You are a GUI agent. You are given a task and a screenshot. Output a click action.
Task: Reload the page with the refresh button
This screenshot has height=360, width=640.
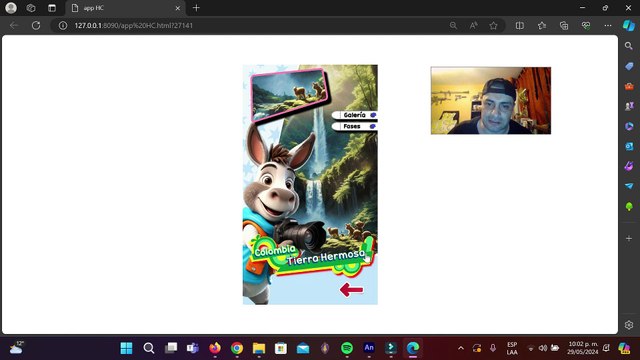coord(36,25)
